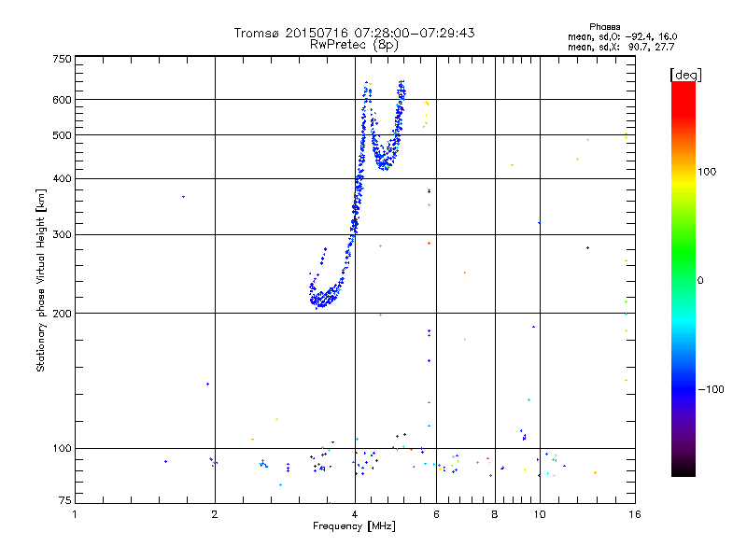
Task: Click the x-axis title 'Frequency [MHz]'
Action: [354, 526]
